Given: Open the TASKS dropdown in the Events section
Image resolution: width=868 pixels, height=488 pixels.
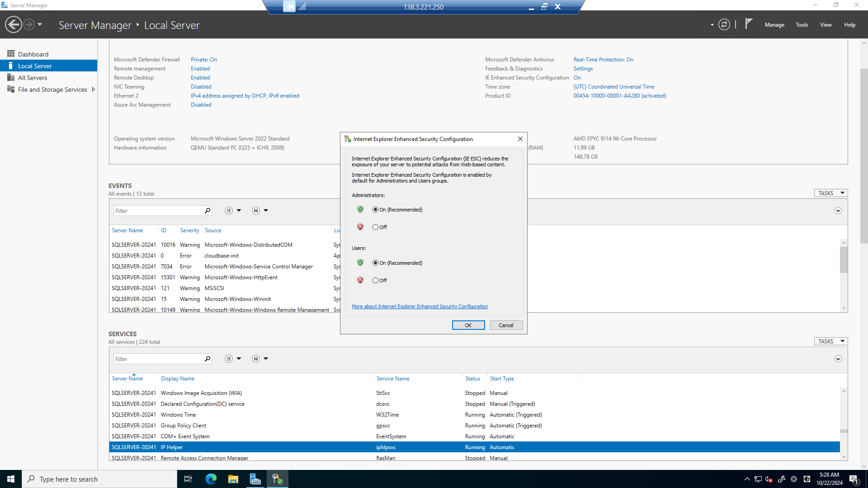Looking at the screenshot, I should click(830, 193).
